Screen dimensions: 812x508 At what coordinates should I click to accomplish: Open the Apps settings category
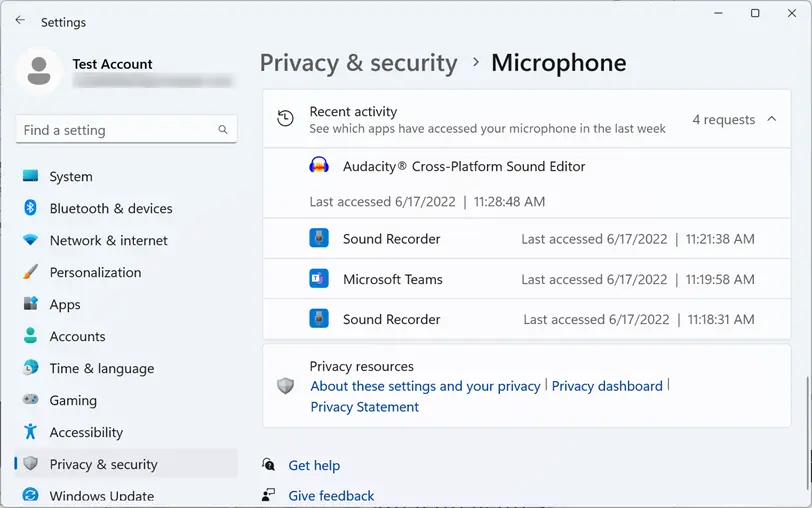[65, 304]
